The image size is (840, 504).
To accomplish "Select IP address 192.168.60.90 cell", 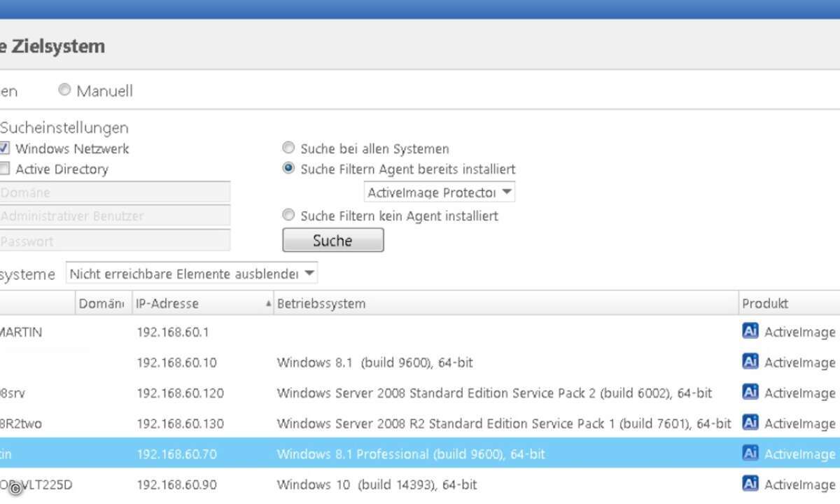I will tap(176, 484).
